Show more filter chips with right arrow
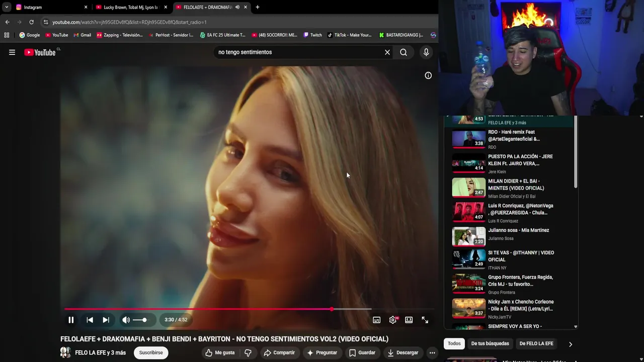The image size is (644, 362). [570, 344]
